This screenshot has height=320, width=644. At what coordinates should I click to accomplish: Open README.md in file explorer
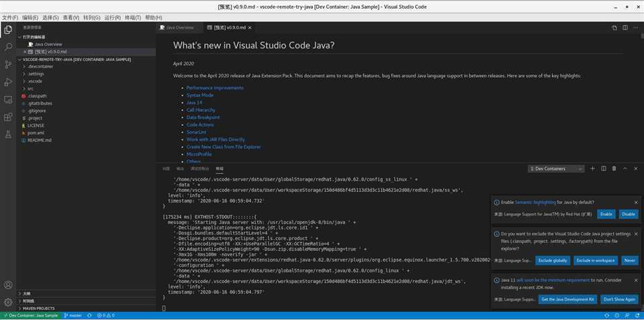click(86, 140)
